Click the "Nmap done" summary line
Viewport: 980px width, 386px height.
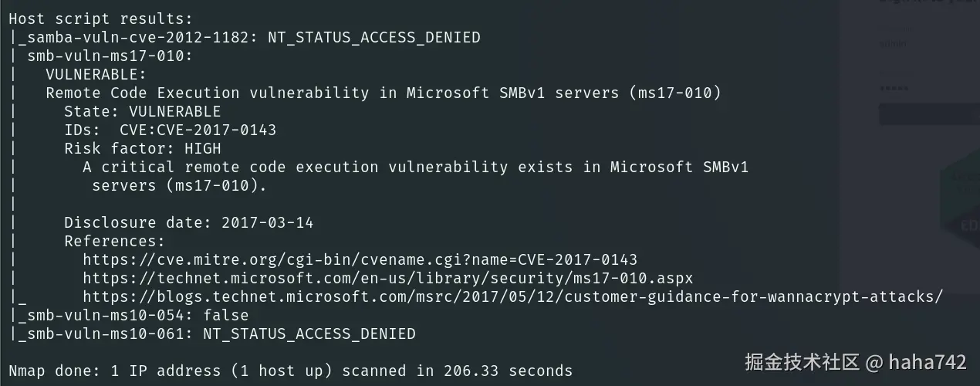290,371
